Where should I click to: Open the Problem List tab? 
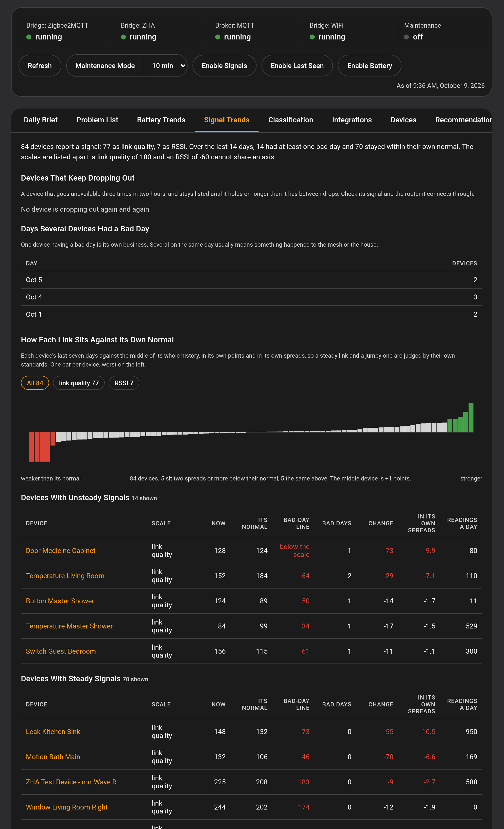pyautogui.click(x=97, y=120)
